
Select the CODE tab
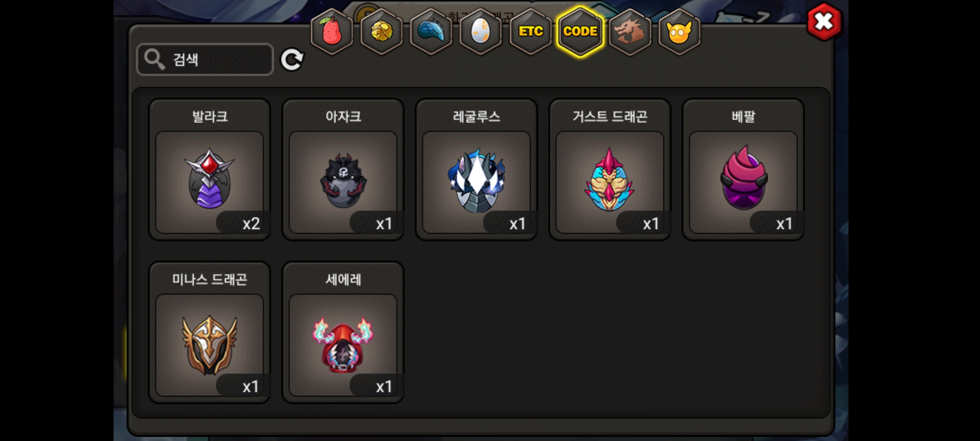[580, 31]
